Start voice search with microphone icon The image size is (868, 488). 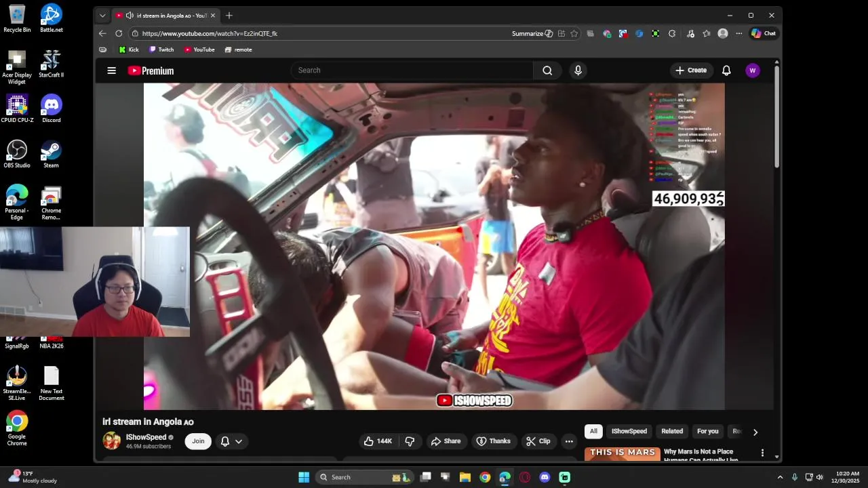point(578,70)
